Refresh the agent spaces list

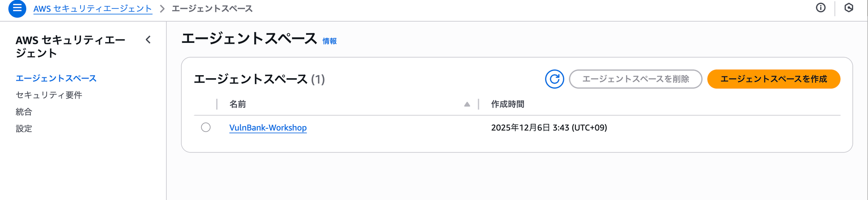[x=554, y=79]
